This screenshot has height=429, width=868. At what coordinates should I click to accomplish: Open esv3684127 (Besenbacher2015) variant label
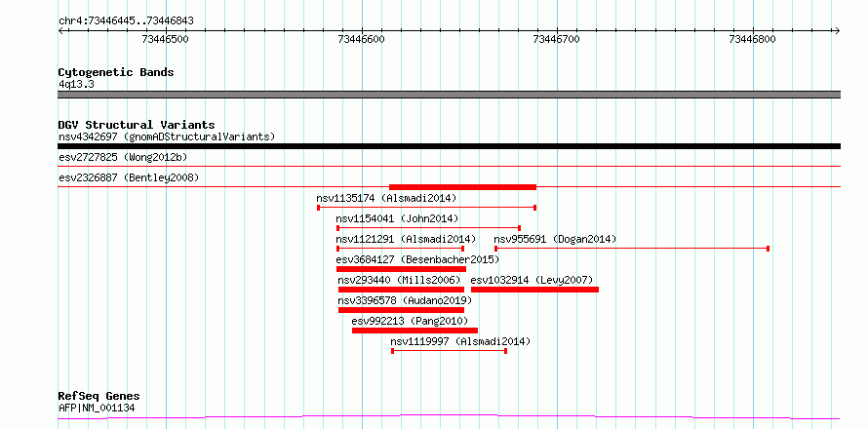[x=417, y=259]
